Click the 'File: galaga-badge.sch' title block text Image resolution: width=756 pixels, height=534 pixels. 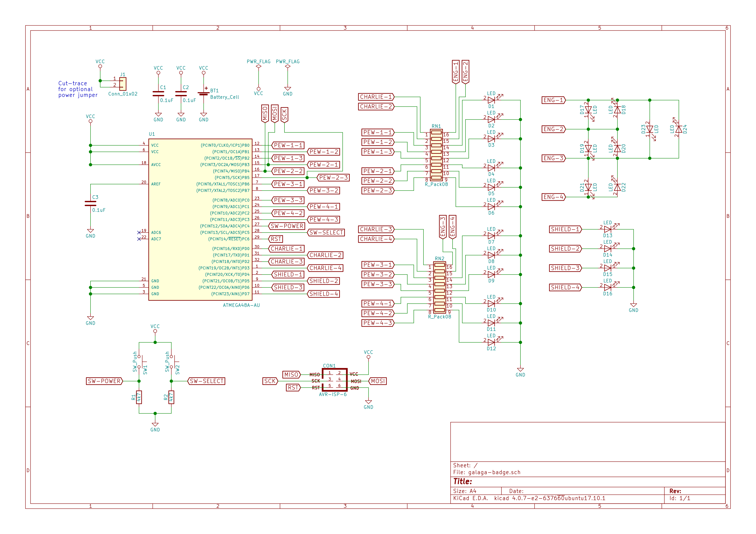click(x=487, y=472)
